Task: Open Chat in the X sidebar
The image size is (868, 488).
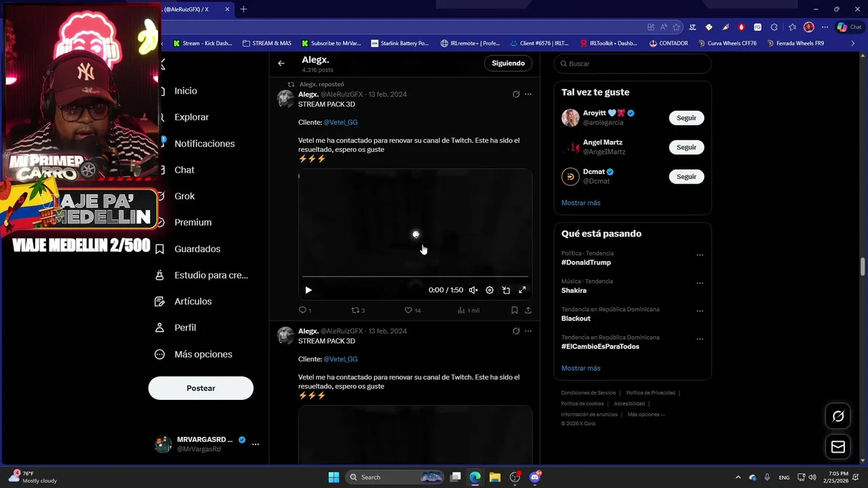Action: (x=184, y=170)
